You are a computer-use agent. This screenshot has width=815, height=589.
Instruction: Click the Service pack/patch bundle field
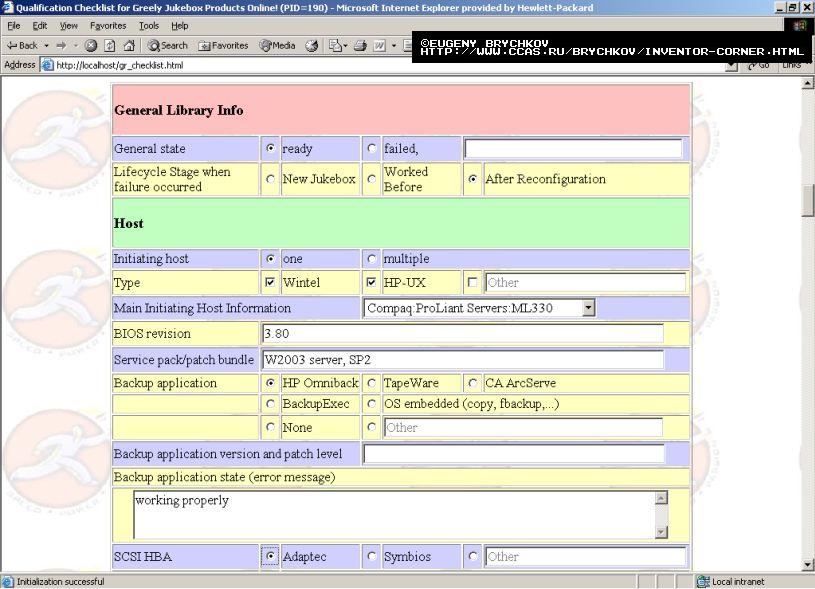[x=463, y=360]
